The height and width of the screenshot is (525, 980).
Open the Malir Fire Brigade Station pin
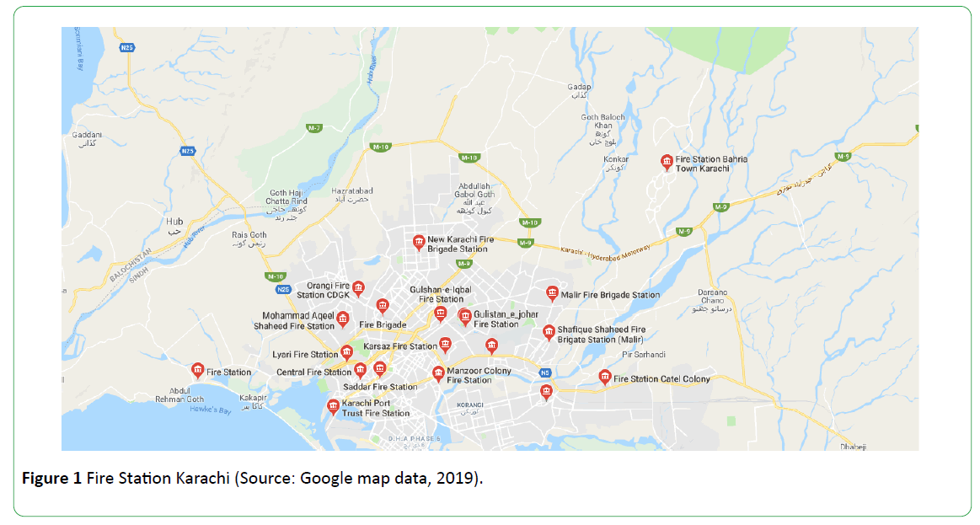552,292
